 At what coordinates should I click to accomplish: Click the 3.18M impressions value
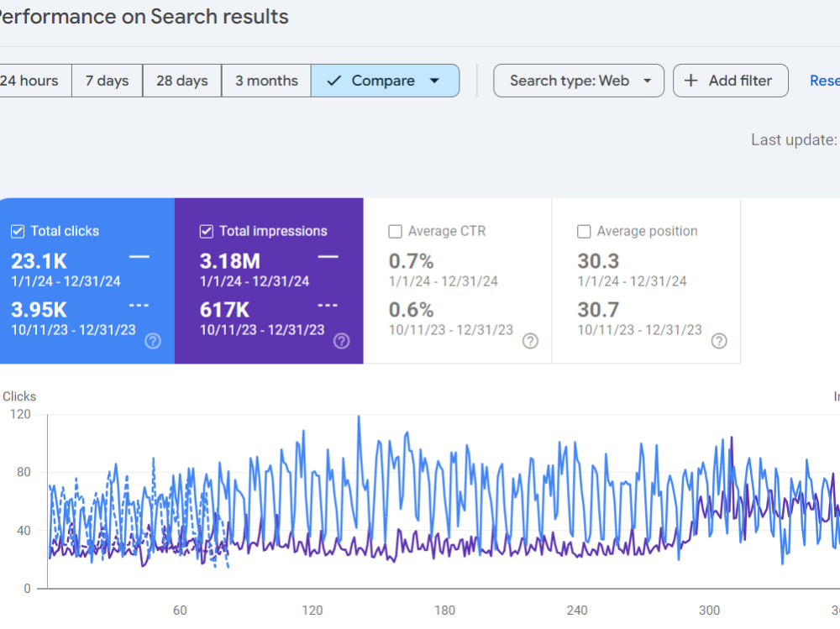[230, 261]
